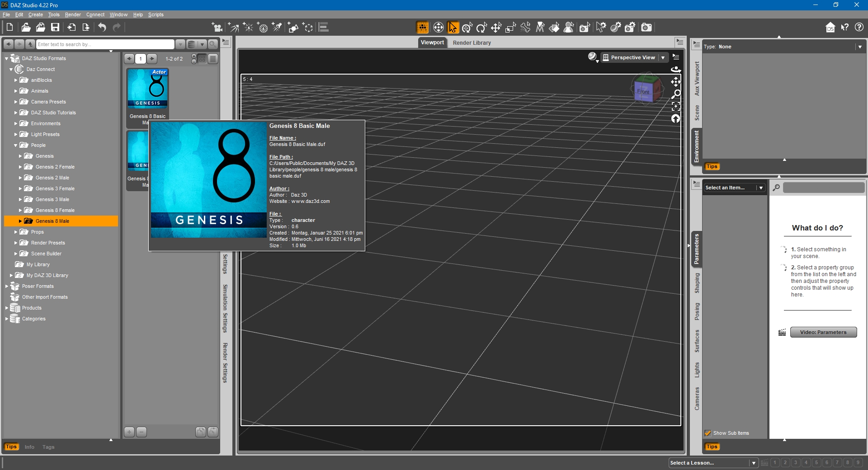This screenshot has width=868, height=470.
Task: Select the Scale tool
Action: [x=510, y=28]
